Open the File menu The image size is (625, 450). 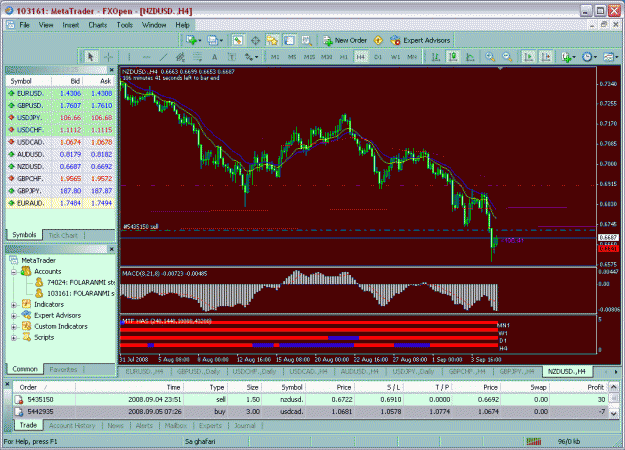[x=24, y=25]
